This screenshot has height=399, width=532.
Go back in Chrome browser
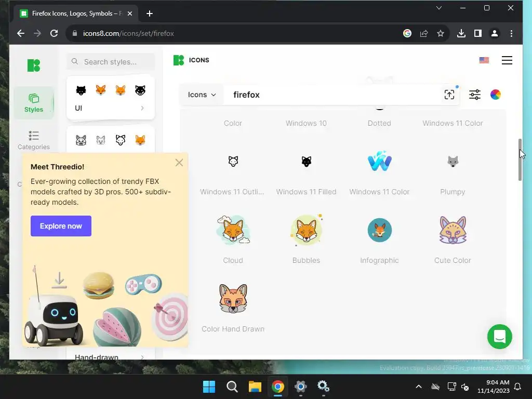click(x=21, y=33)
